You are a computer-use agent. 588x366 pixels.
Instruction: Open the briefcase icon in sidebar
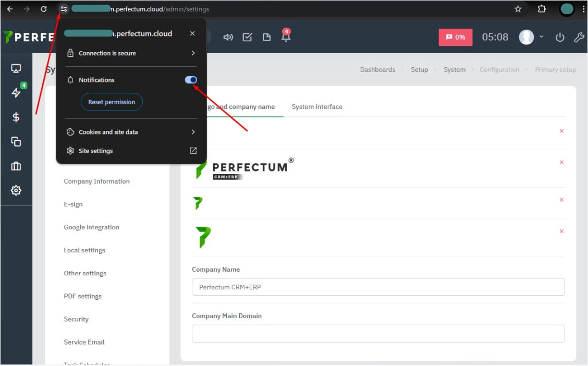(16, 166)
